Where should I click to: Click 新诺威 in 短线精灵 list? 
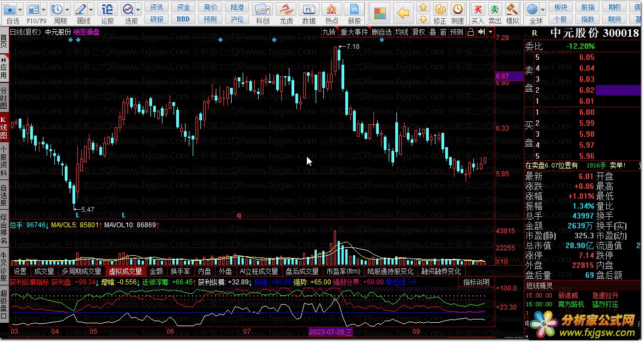coord(568,295)
